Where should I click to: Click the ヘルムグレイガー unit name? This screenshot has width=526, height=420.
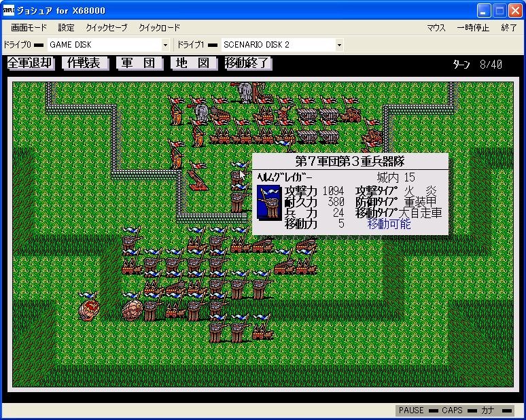pos(285,177)
